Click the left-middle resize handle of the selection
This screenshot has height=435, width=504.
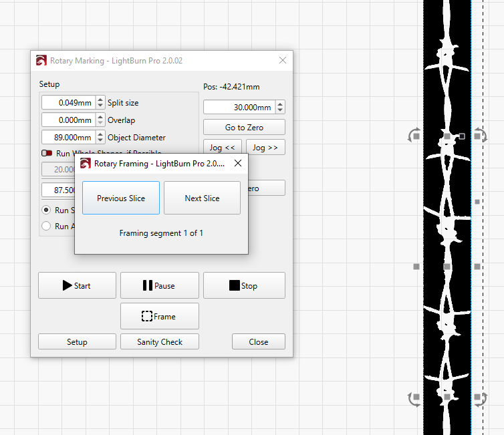(416, 267)
